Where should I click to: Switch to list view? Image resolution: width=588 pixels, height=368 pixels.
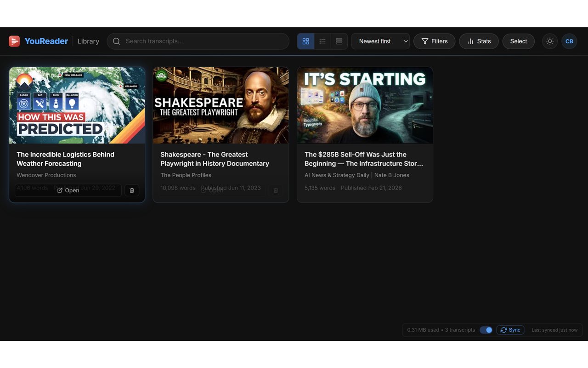(322, 41)
